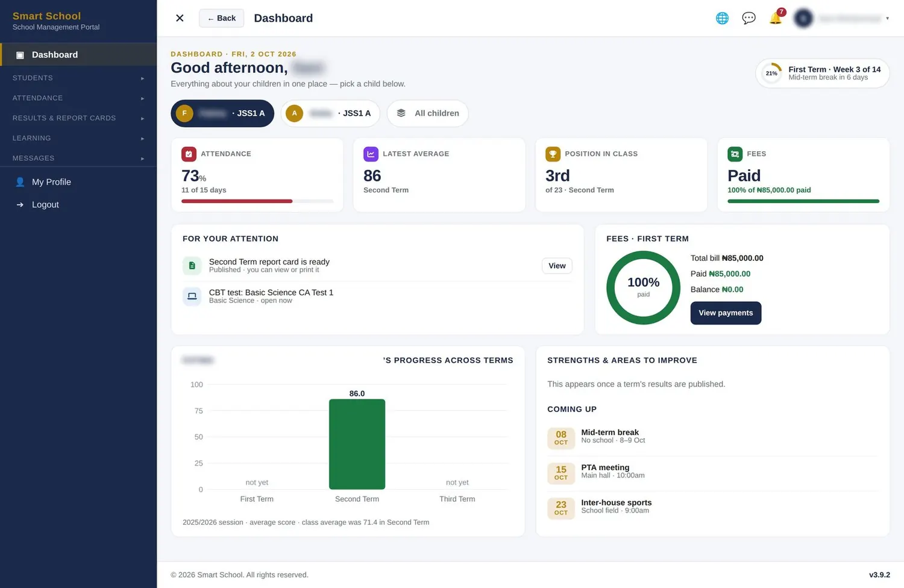The width and height of the screenshot is (904, 588).
Task: Open the Mid-term break event
Action: point(712,439)
